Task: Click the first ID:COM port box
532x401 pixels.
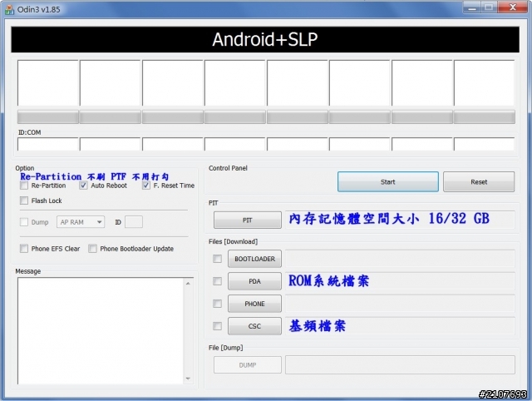Action: [48, 144]
